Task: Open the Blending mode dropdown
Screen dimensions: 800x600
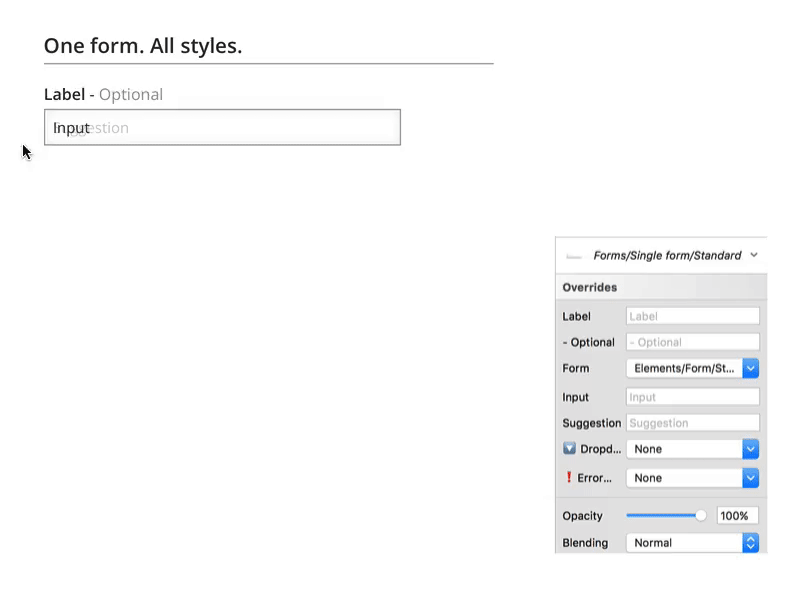Action: click(x=692, y=543)
